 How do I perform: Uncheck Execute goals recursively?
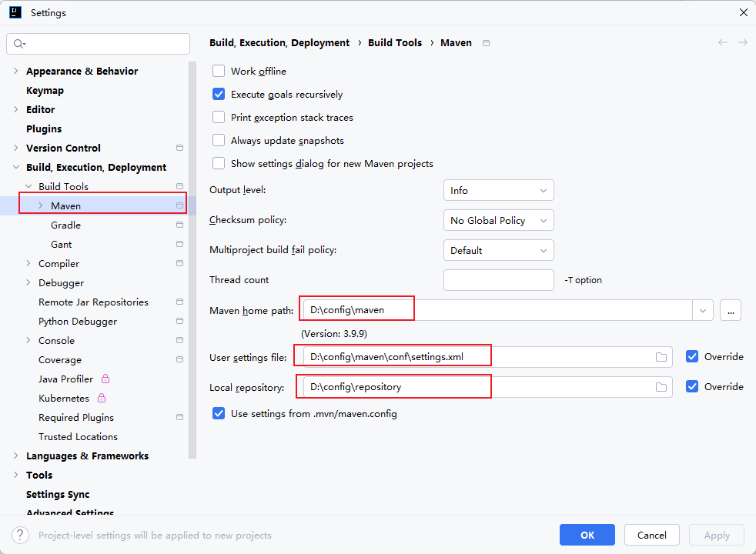(219, 95)
